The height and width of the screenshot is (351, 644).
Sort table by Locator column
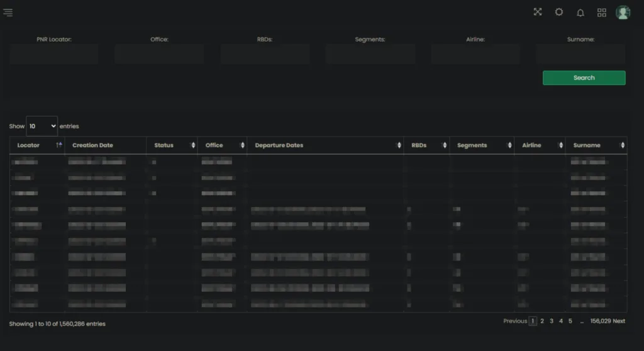point(36,145)
